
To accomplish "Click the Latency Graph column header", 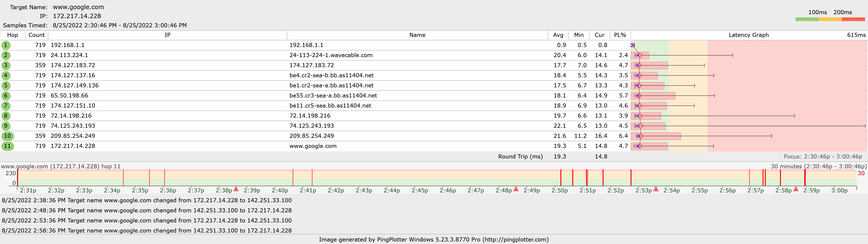I will point(748,35).
